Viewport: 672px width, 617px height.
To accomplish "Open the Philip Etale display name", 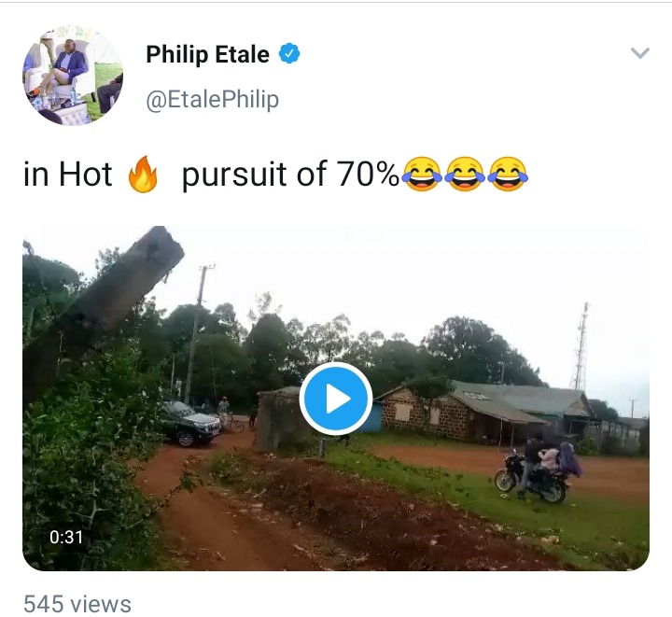I will [208, 54].
